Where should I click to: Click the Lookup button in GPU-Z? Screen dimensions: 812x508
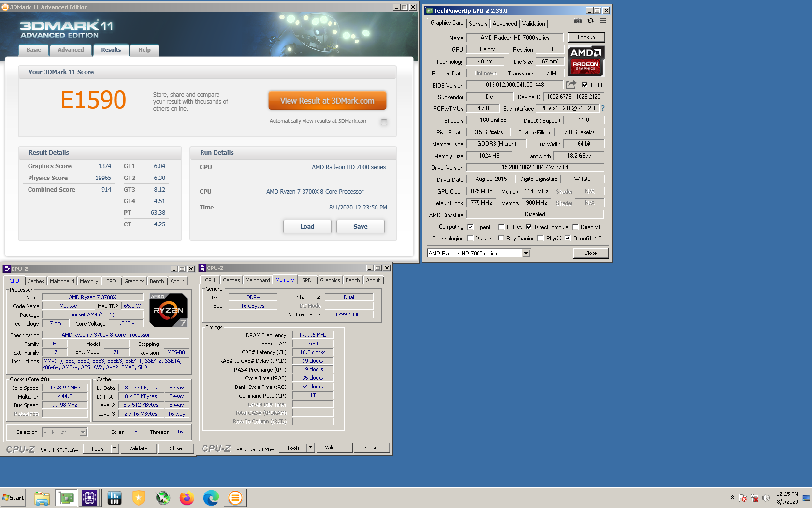click(x=586, y=37)
